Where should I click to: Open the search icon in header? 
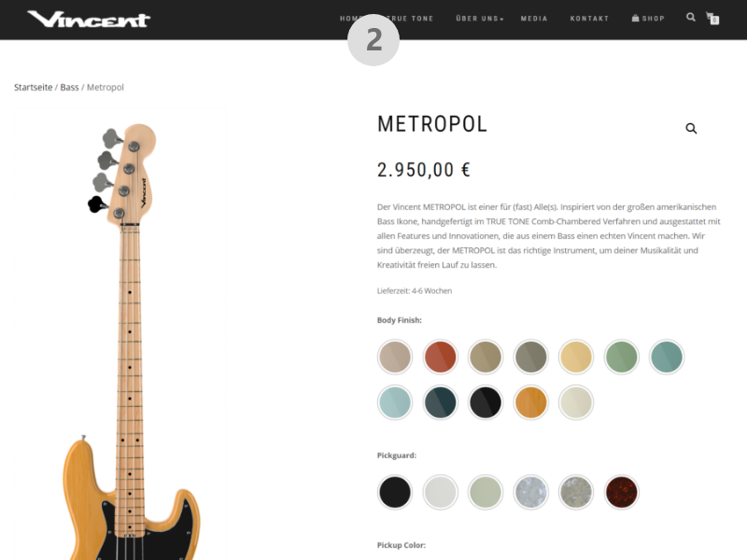tap(691, 17)
